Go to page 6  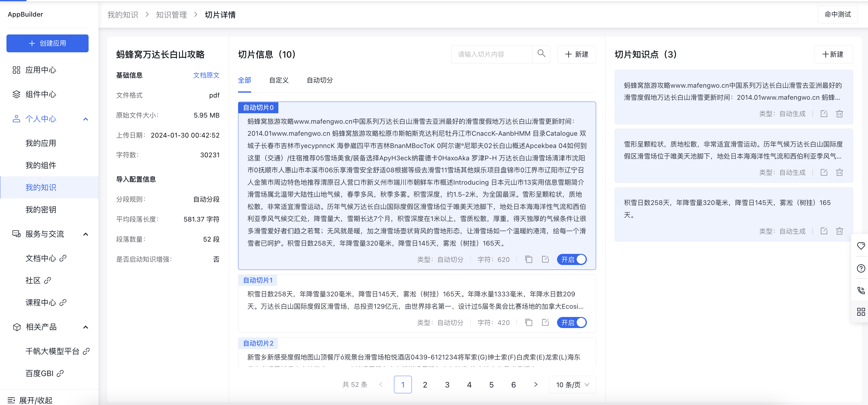514,384
